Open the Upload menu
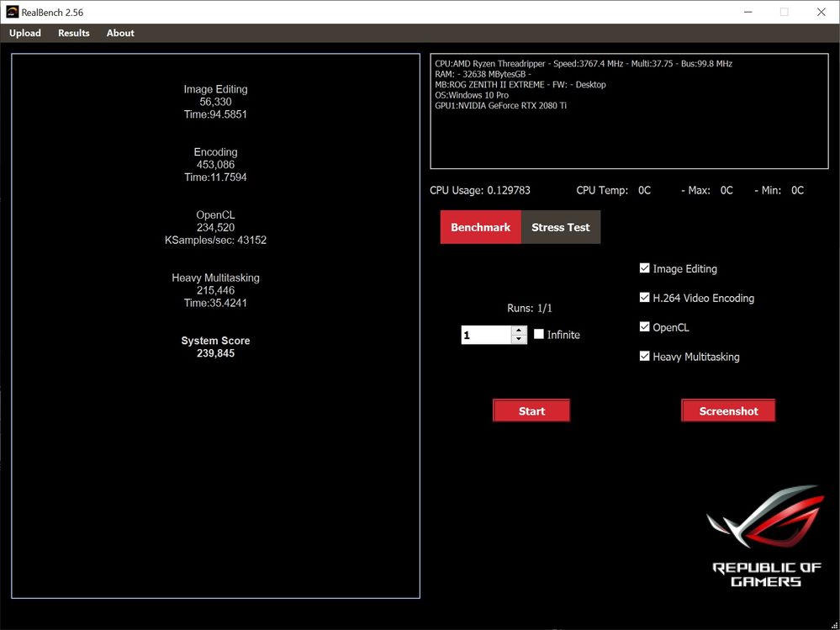840x630 pixels. tap(25, 33)
